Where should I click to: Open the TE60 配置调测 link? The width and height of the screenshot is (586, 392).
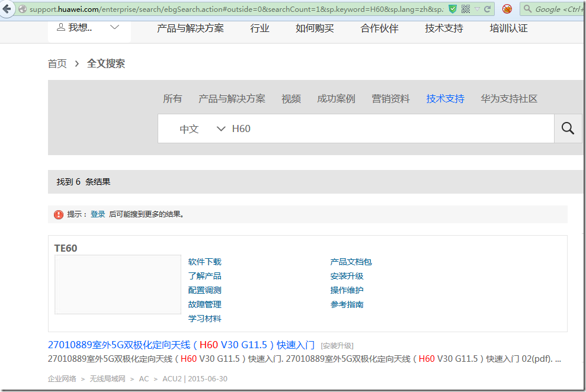tap(204, 290)
